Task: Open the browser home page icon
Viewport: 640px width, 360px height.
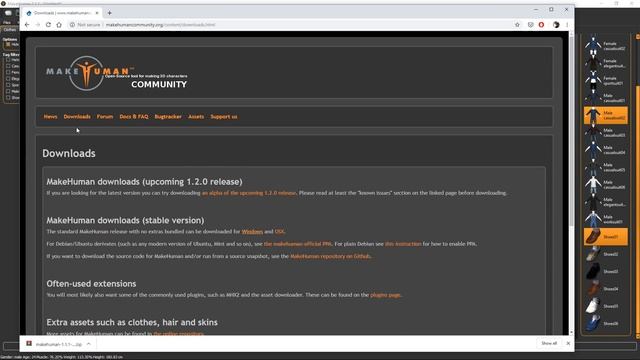Action: (x=59, y=25)
